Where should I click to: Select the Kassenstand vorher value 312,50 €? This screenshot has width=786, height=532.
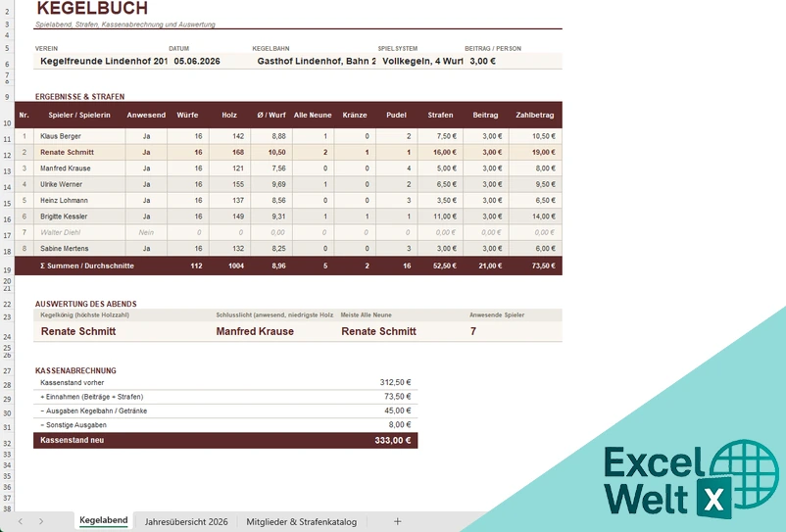[395, 382]
